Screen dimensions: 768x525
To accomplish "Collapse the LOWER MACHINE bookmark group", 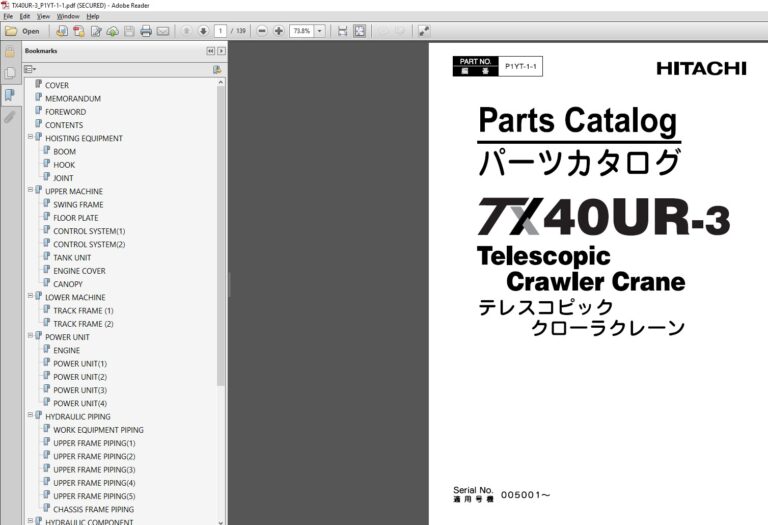I will [x=30, y=296].
